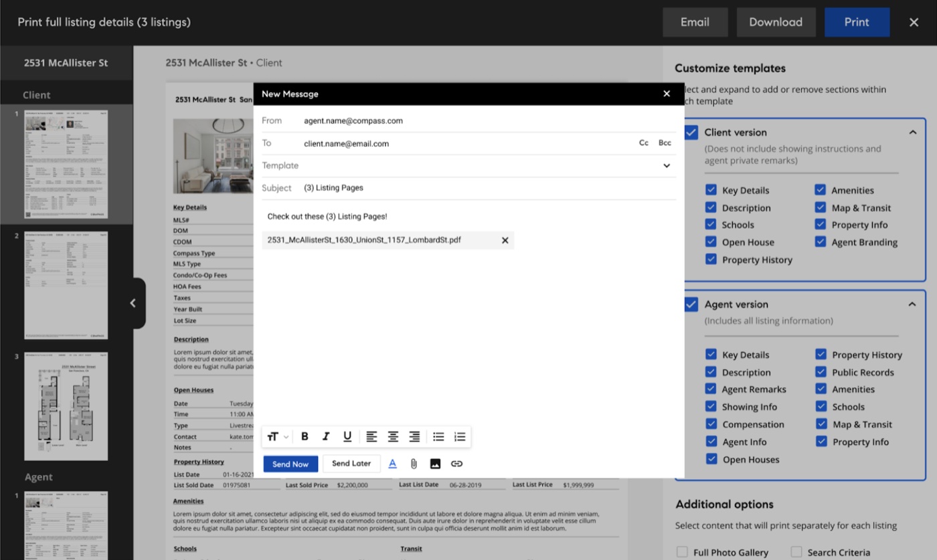
Task: Align message text left
Action: (371, 437)
